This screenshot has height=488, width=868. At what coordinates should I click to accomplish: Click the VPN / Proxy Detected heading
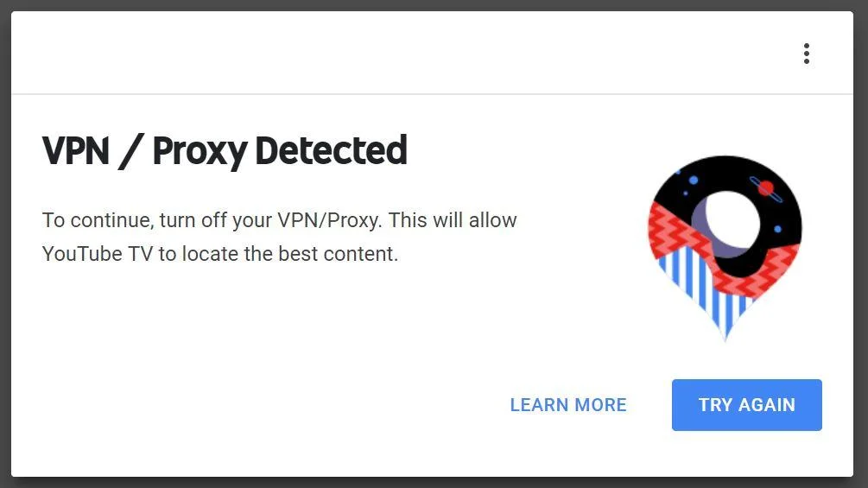click(x=225, y=150)
